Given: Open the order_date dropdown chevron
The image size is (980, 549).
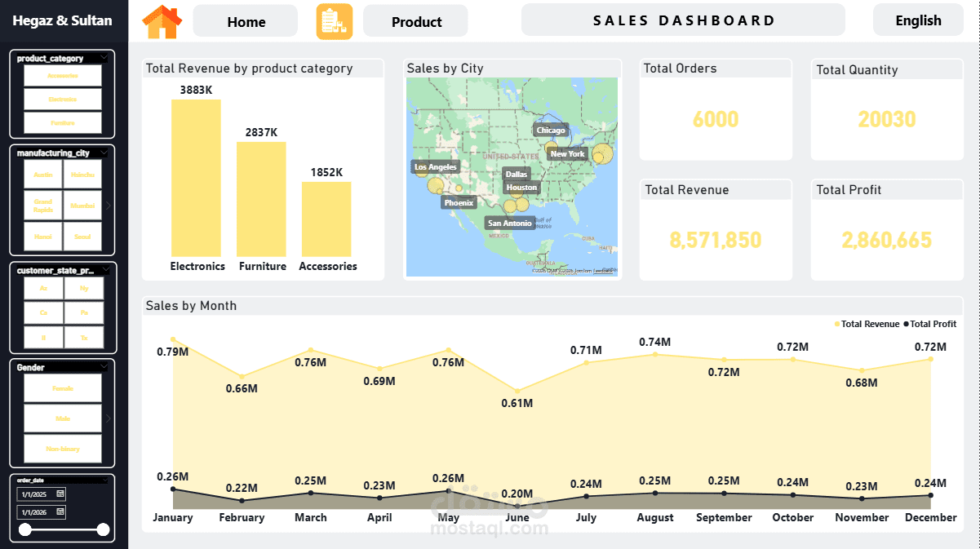Looking at the screenshot, I should (104, 480).
